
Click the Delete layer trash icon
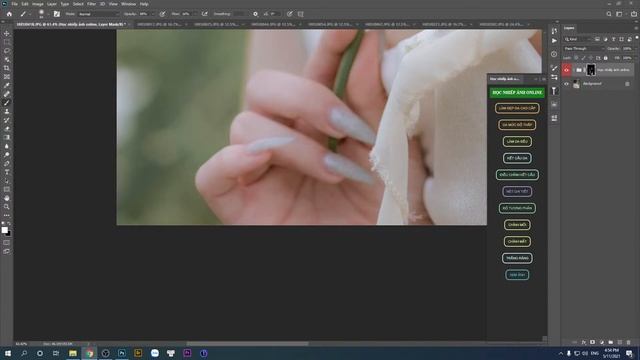[628, 342]
